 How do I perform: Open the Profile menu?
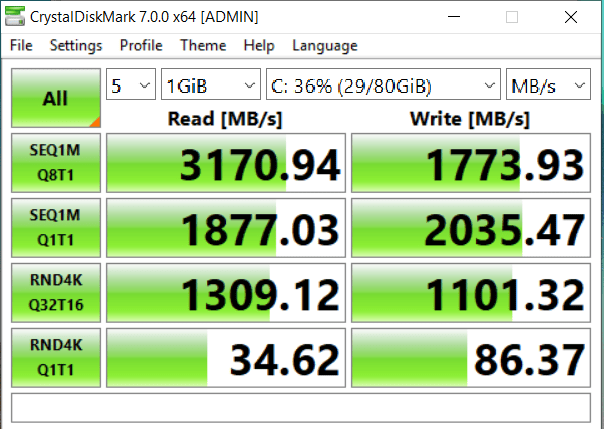141,45
